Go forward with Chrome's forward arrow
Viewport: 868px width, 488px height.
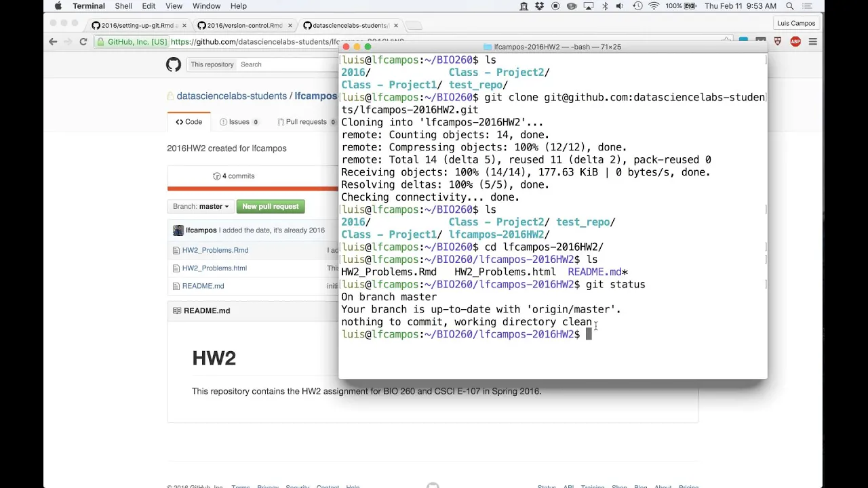tap(68, 41)
